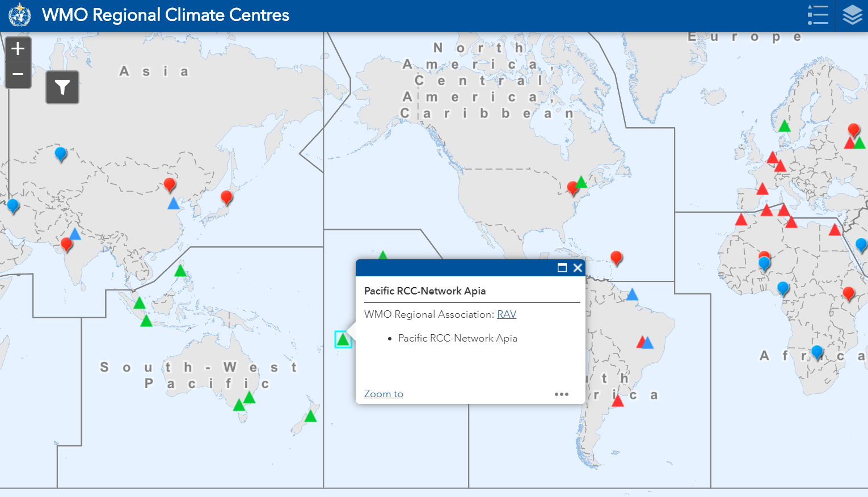Select the red pin in eastern North America
The height and width of the screenshot is (497, 868).
tap(573, 187)
